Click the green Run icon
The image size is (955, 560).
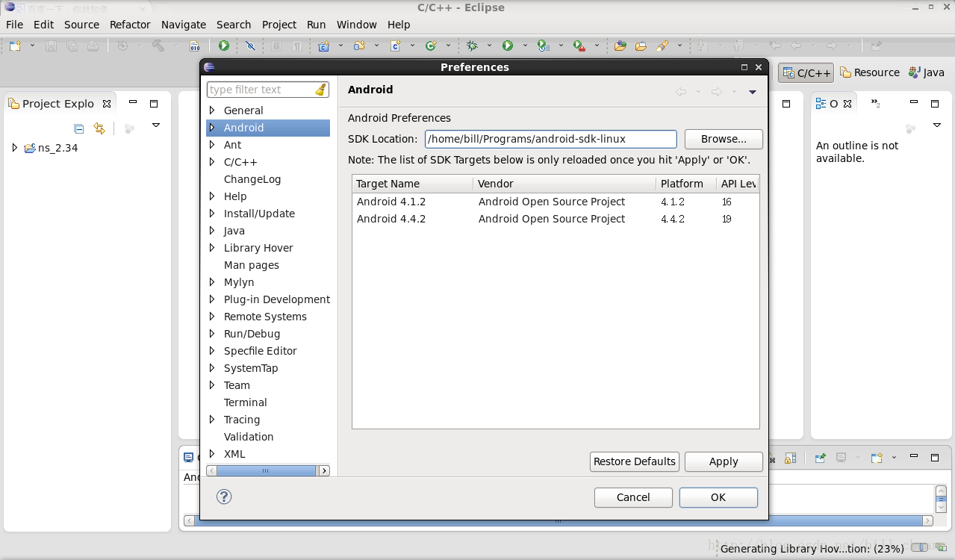click(x=508, y=46)
